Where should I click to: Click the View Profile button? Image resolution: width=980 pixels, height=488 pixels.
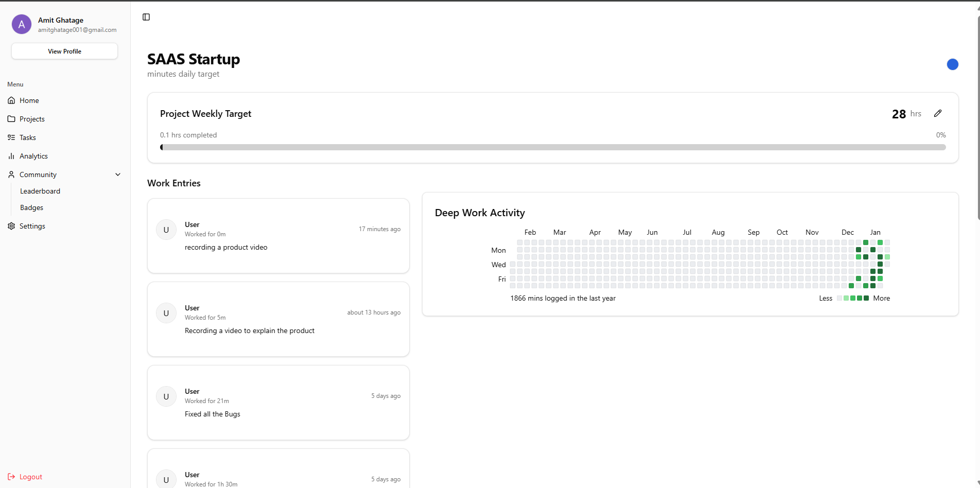coord(64,51)
